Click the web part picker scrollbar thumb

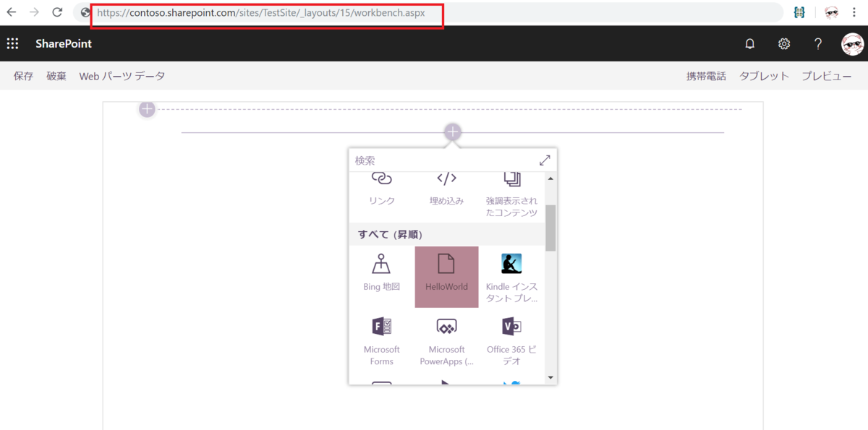pos(550,228)
